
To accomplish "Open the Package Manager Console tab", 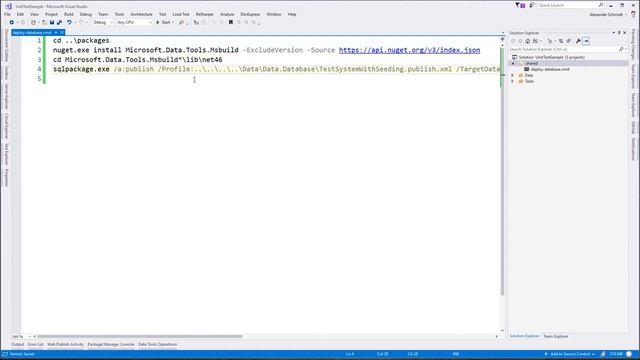I will 111,344.
